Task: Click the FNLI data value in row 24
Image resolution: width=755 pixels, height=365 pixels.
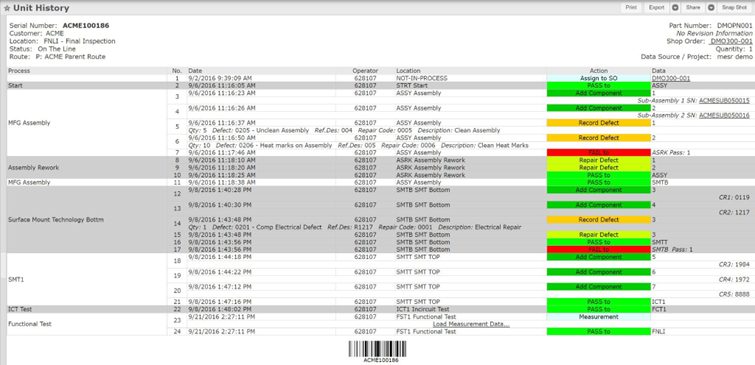Action: 658,332
